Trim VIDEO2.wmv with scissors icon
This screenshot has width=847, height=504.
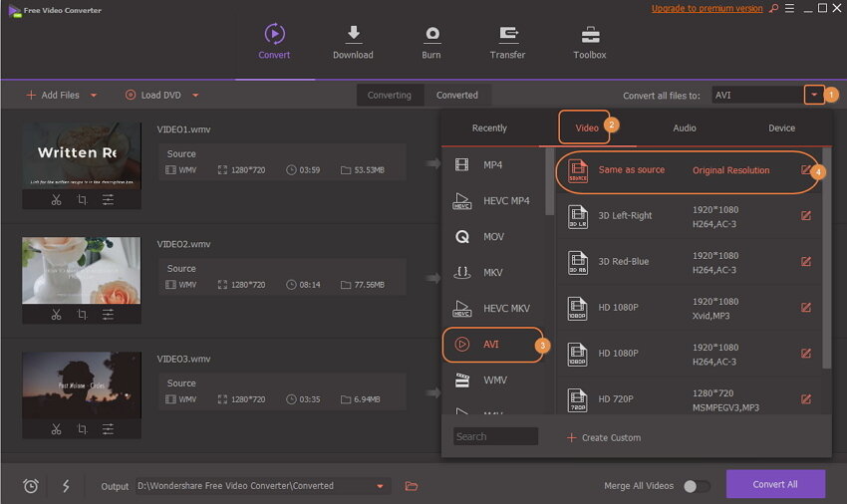tap(56, 315)
